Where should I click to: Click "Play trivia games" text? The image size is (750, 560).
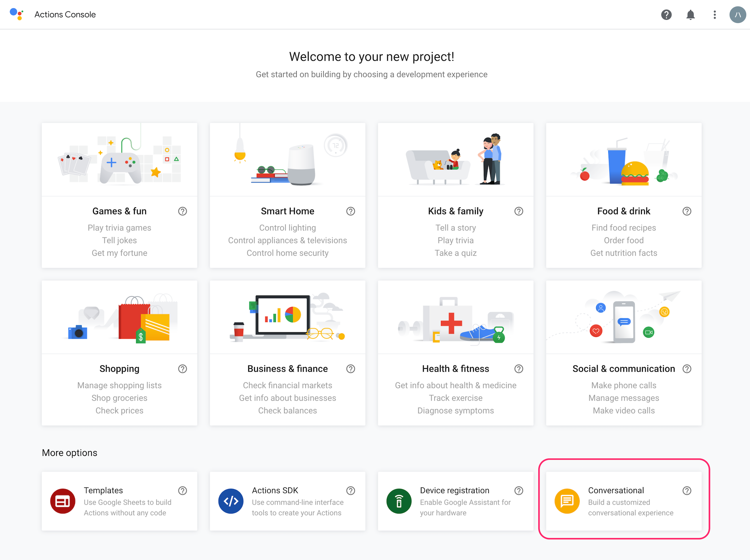pyautogui.click(x=119, y=228)
